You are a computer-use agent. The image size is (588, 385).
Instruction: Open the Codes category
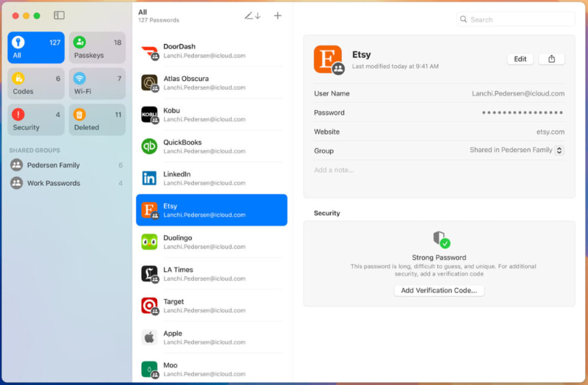[36, 84]
